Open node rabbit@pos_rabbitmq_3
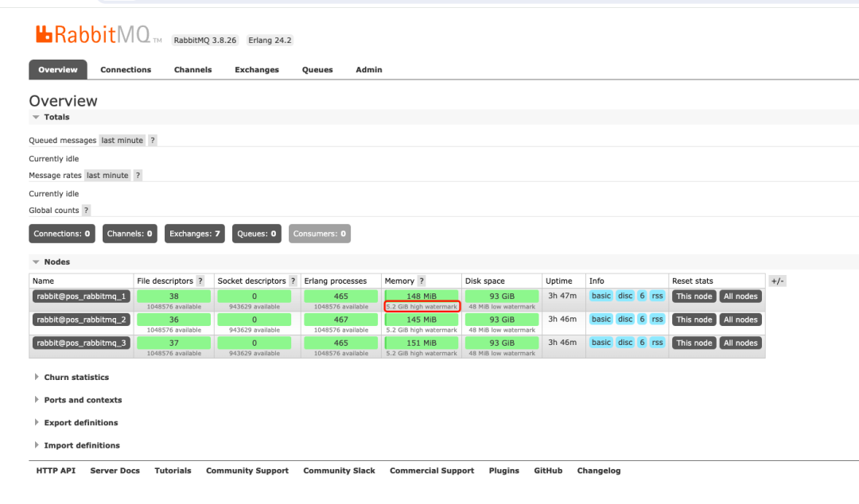 [81, 343]
